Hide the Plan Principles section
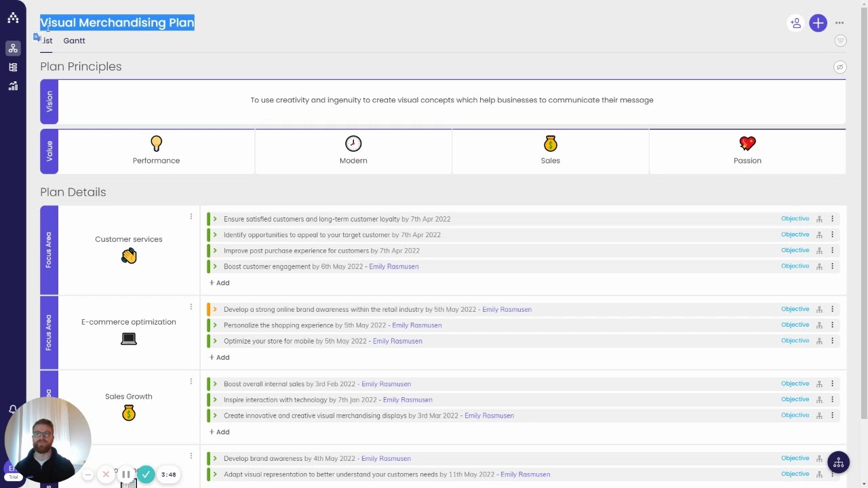Viewport: 868px width, 488px height. click(840, 67)
